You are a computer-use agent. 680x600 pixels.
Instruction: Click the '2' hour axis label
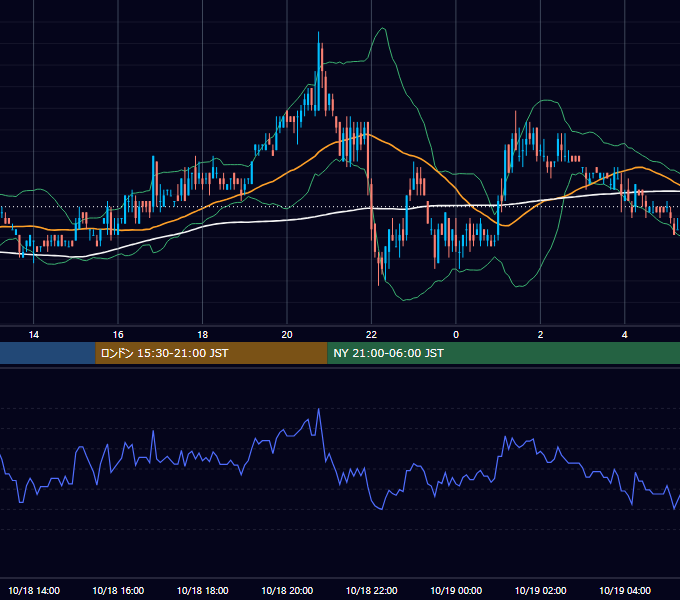coord(540,334)
